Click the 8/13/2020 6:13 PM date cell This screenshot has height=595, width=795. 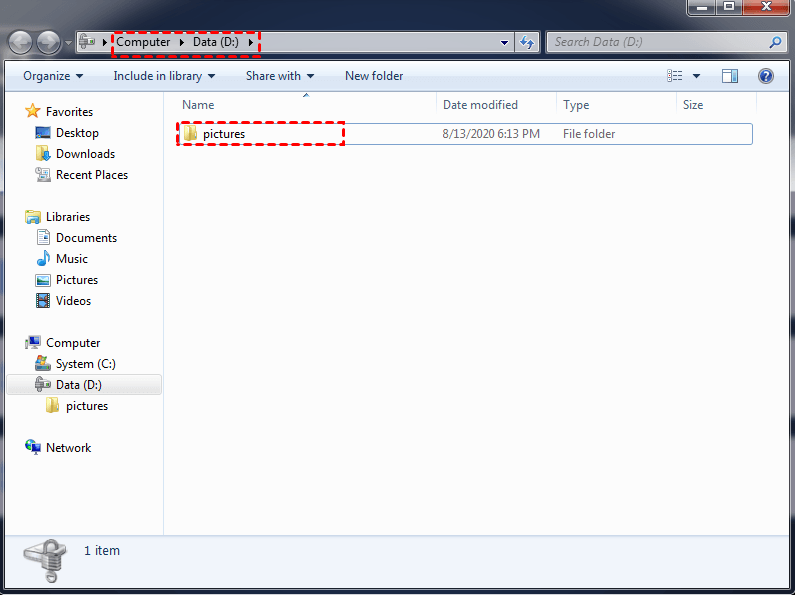[491, 134]
